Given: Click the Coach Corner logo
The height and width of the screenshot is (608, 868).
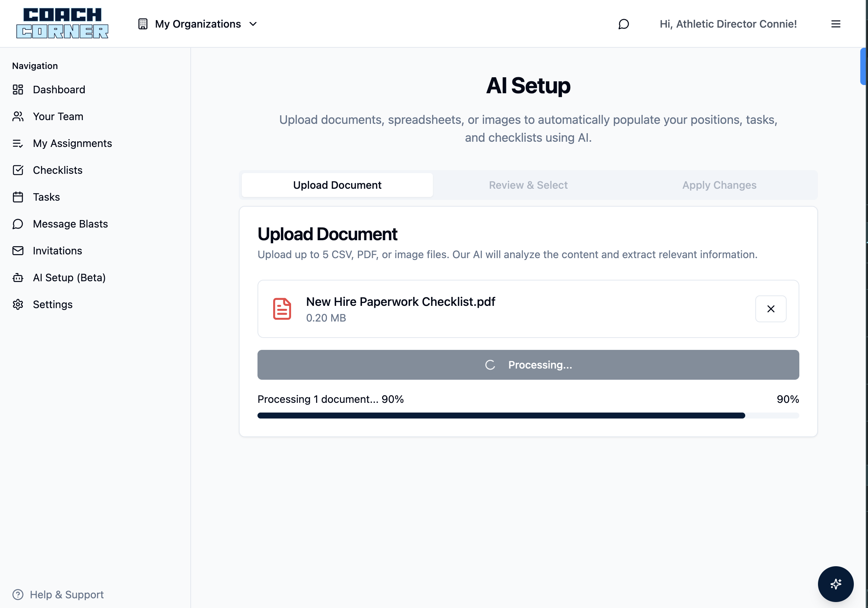Looking at the screenshot, I should point(62,23).
